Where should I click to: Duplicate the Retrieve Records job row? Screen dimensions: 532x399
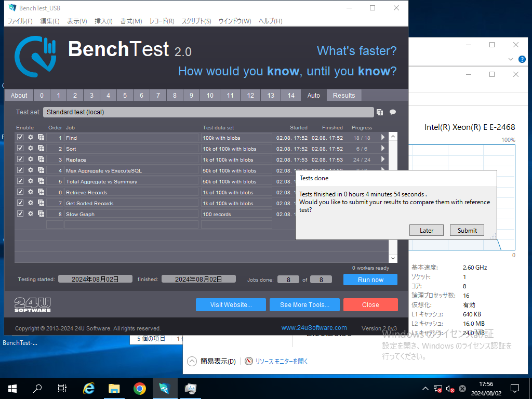tap(41, 192)
